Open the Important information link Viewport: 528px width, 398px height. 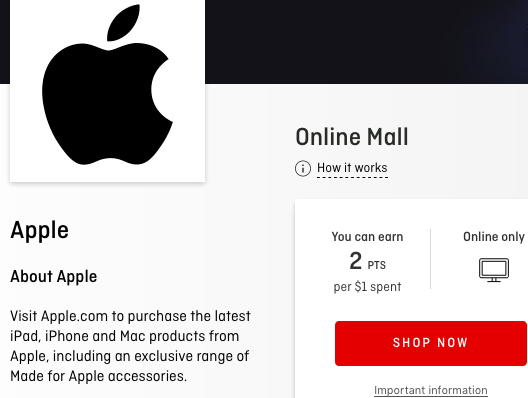(x=431, y=390)
